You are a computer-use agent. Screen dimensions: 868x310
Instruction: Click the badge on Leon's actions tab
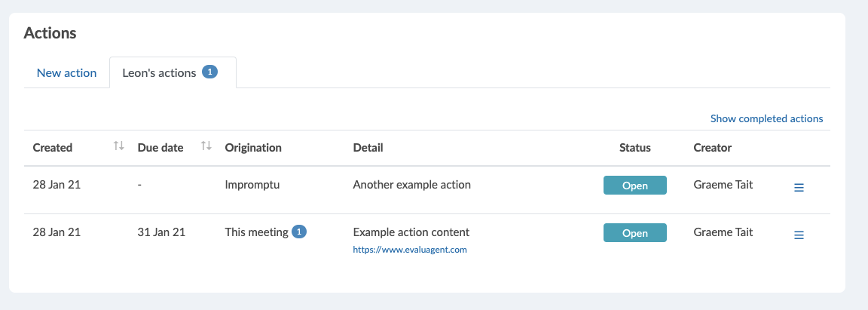[209, 72]
